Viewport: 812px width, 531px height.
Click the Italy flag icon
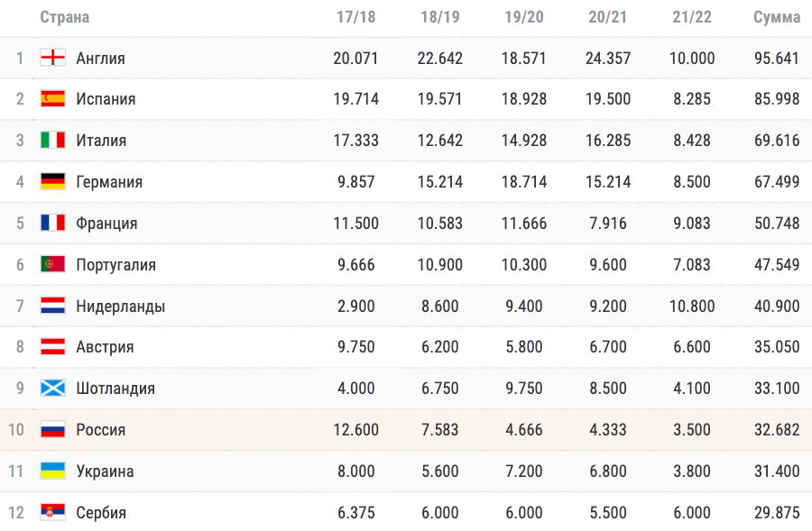(x=53, y=141)
